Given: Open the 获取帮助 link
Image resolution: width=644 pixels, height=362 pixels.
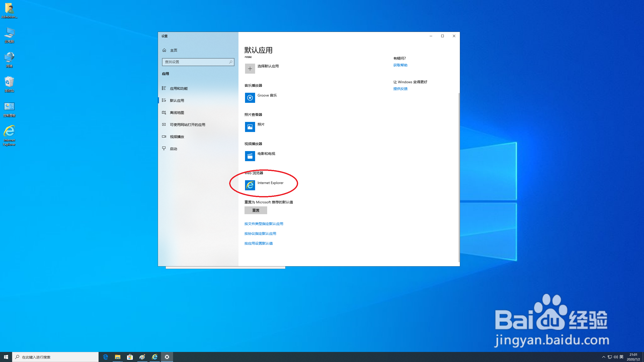Looking at the screenshot, I should pos(400,65).
